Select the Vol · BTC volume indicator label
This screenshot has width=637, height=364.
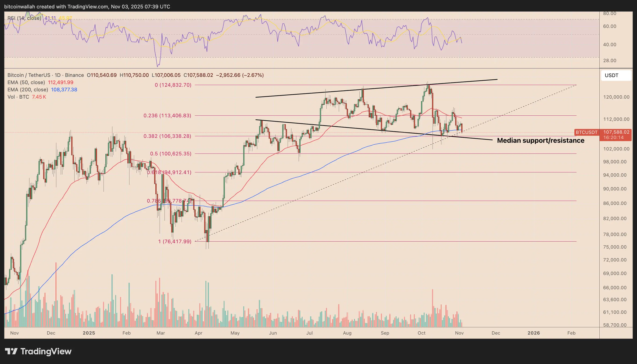coord(19,97)
